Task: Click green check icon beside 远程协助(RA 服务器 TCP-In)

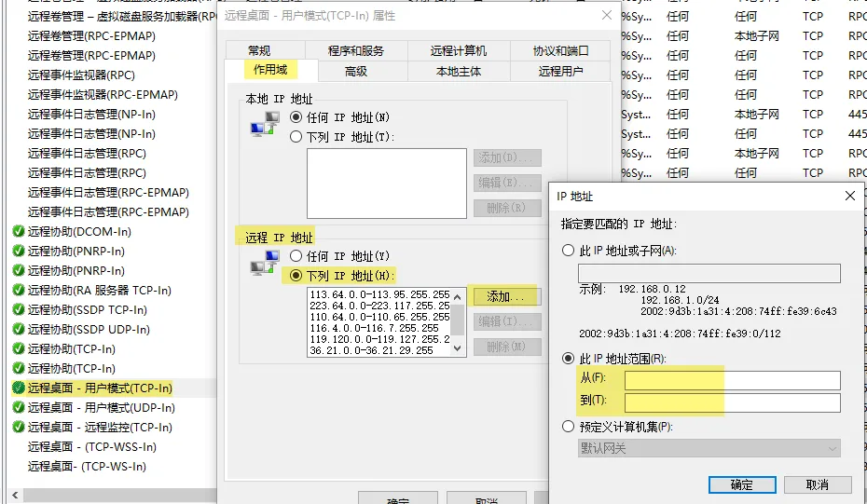Action: (18, 291)
